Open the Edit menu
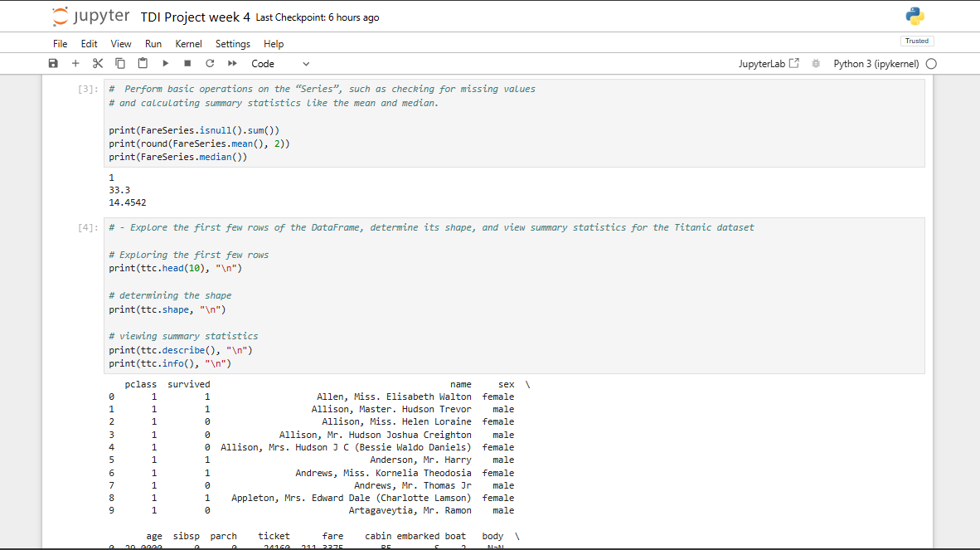This screenshot has width=980, height=550. (x=89, y=44)
